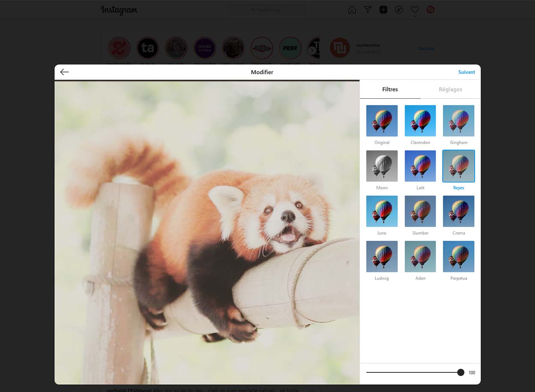Apply the Lark filter

click(420, 166)
